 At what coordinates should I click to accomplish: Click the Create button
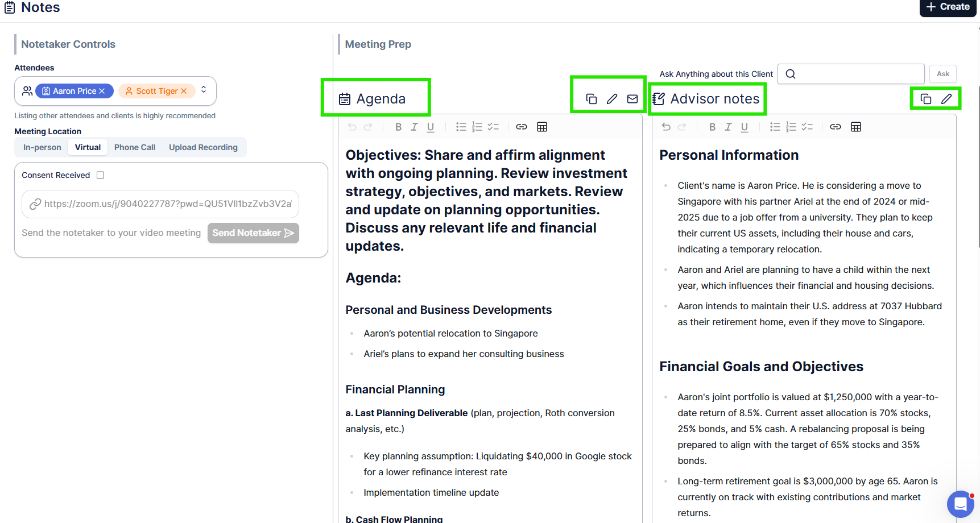(x=948, y=7)
